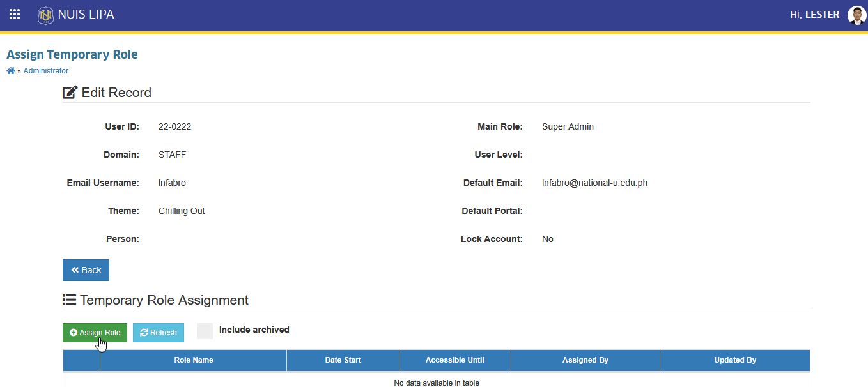The image size is (868, 387).
Task: Click the Temporary Role Assignment list icon
Action: point(69,300)
